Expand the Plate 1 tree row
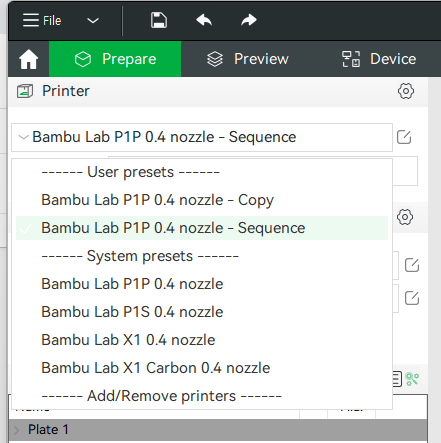Viewport: 441px width, 443px height. pos(17,430)
